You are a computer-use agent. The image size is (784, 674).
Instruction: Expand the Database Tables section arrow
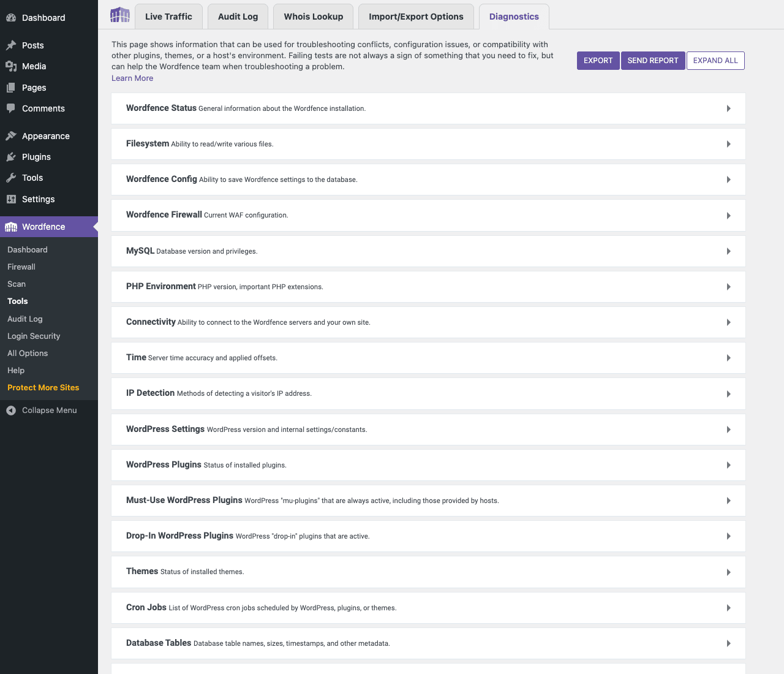[x=729, y=643]
